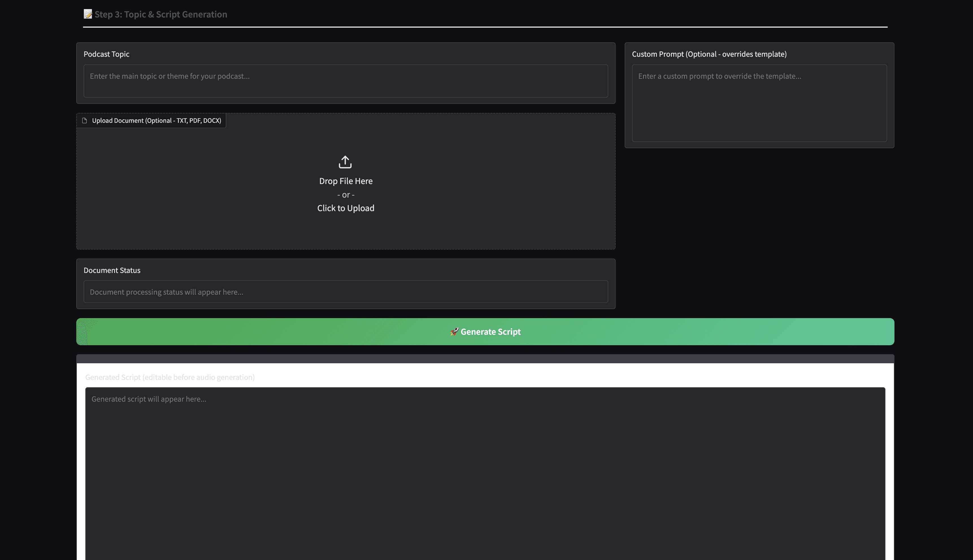Click inside the Podcast Topic input field
This screenshot has width=973, height=560.
pos(345,81)
